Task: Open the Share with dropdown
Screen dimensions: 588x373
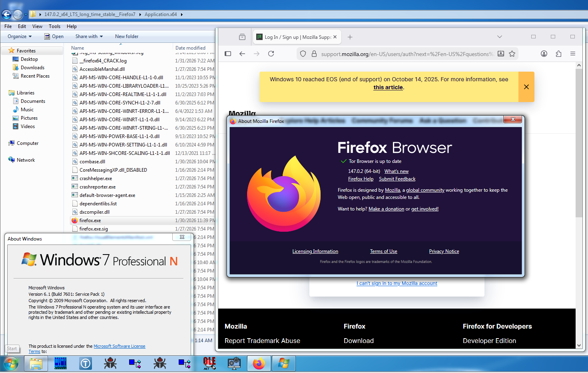Action: coord(89,36)
